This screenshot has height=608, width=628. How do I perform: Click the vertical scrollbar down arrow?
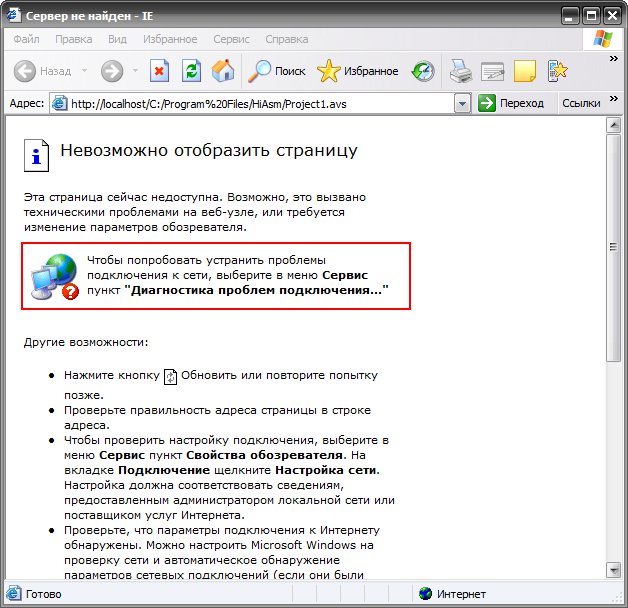[614, 571]
